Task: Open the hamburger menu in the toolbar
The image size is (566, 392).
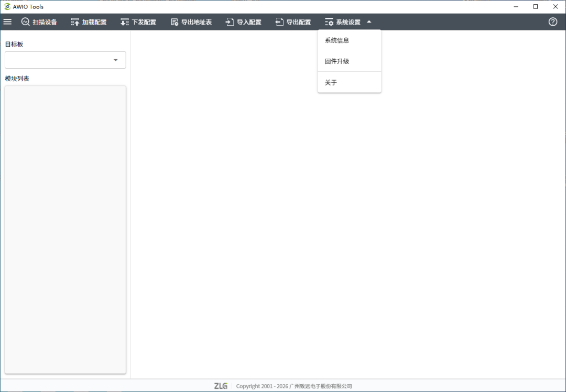Action: (7, 22)
